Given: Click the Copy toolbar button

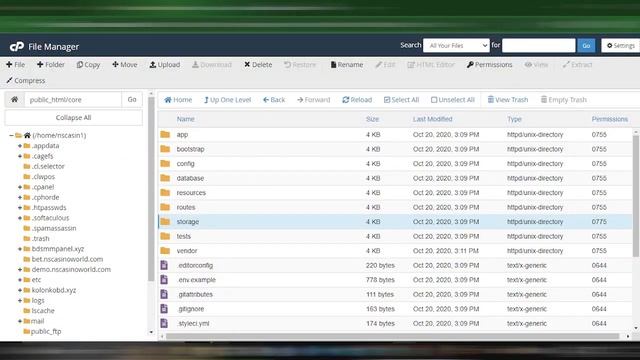Looking at the screenshot, I should pyautogui.click(x=88, y=64).
